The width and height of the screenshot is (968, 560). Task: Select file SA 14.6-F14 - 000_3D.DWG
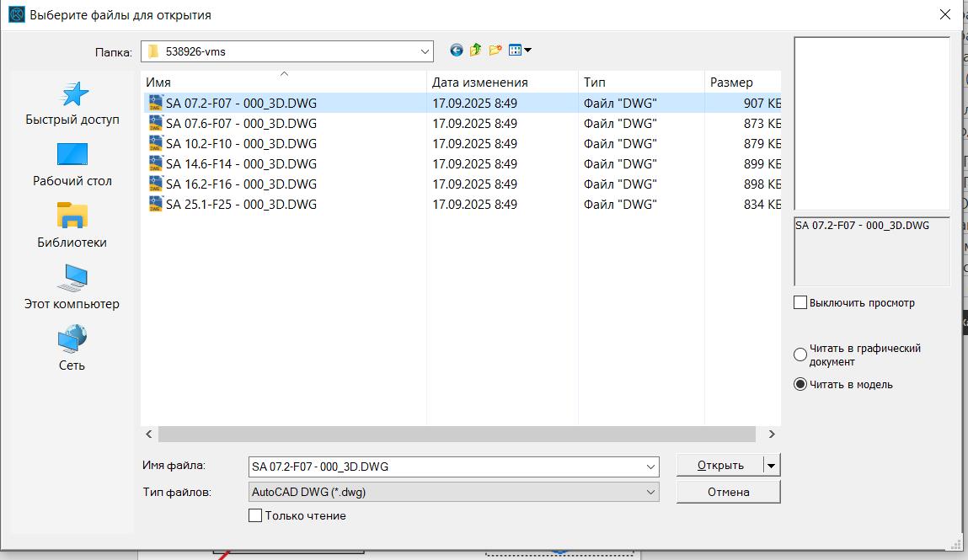pyautogui.click(x=241, y=164)
